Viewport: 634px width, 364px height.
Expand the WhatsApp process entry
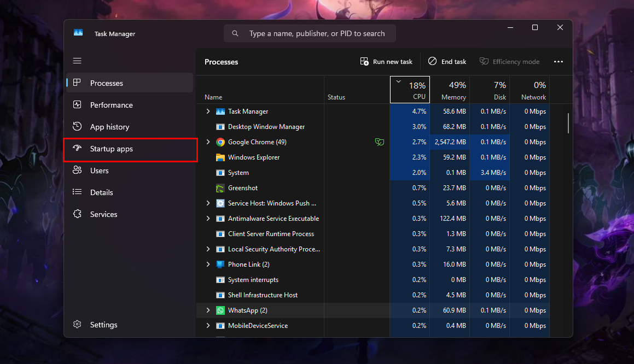coord(207,310)
